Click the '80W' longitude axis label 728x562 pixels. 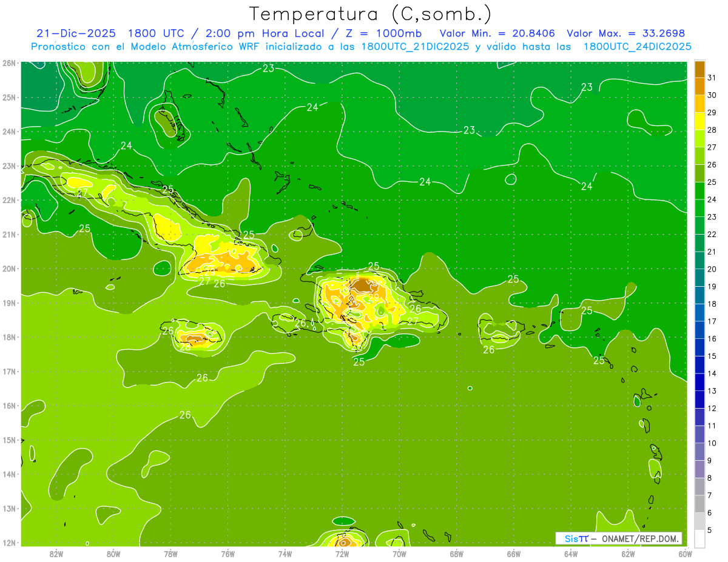(x=113, y=554)
